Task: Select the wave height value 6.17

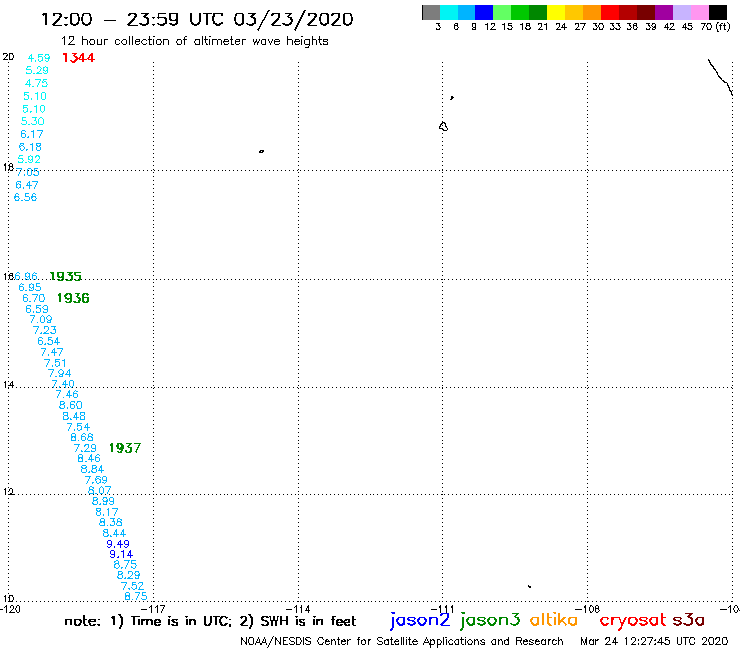Action: [32, 134]
